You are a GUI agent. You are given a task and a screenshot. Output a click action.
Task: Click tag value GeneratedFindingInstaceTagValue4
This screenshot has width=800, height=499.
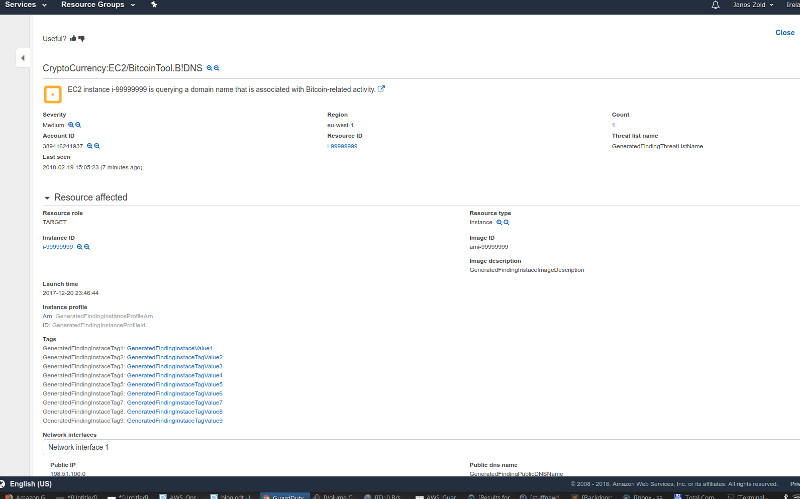pyautogui.click(x=174, y=376)
